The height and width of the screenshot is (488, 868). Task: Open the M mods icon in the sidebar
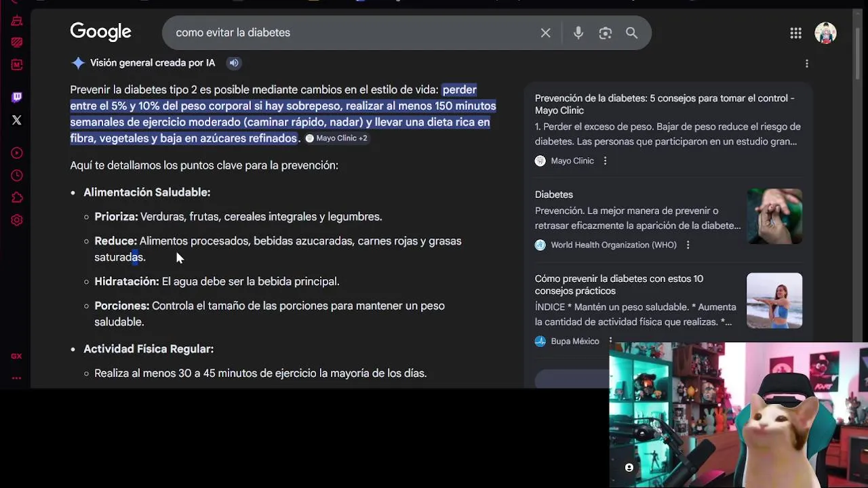(x=17, y=64)
